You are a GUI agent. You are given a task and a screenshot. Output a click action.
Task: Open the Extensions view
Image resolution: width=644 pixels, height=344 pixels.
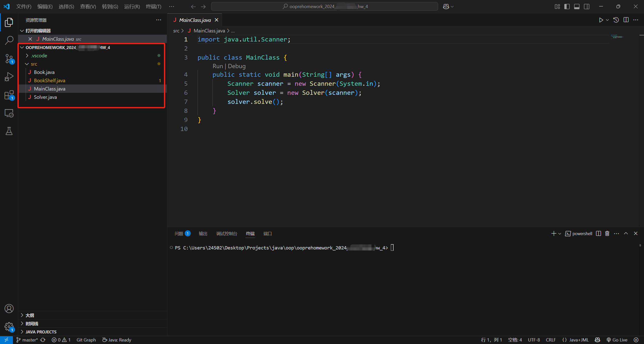pos(9,95)
